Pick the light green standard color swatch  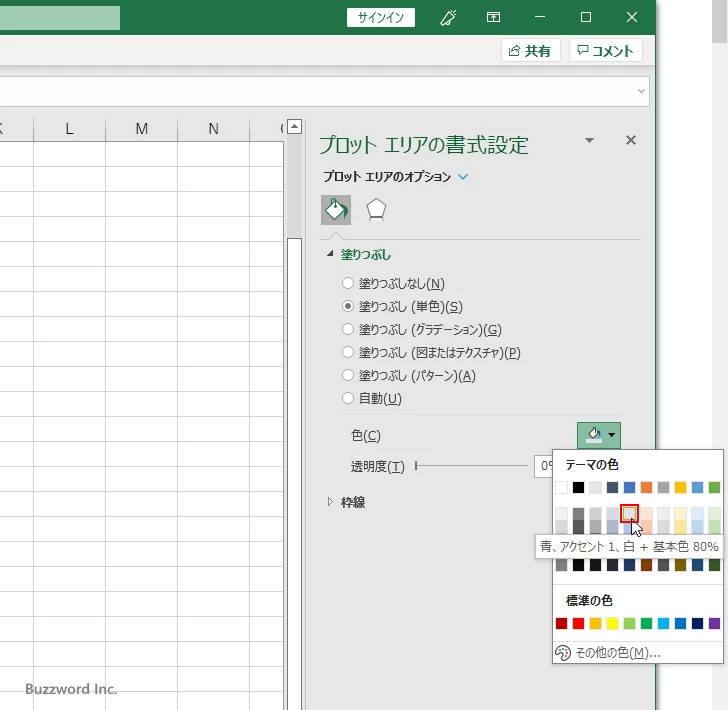630,623
